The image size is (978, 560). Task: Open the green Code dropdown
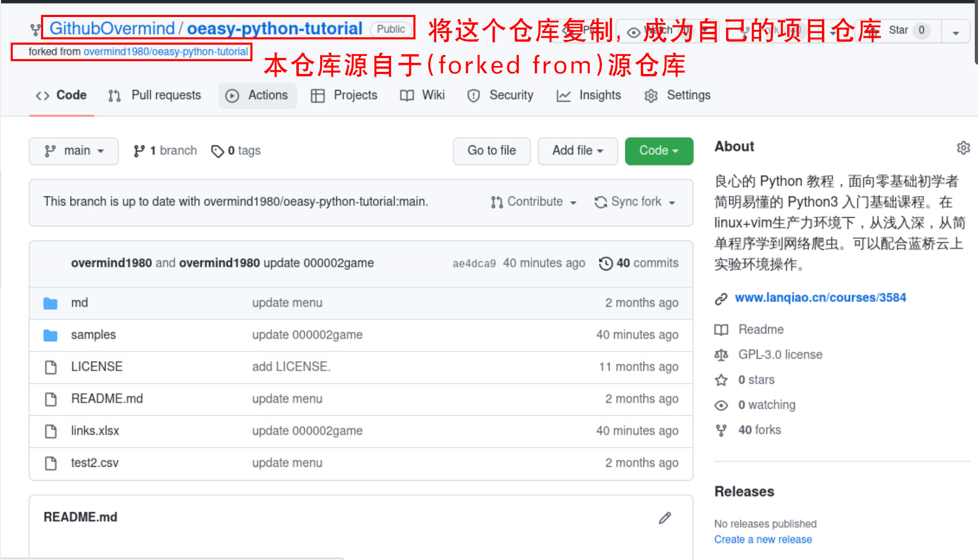click(659, 151)
